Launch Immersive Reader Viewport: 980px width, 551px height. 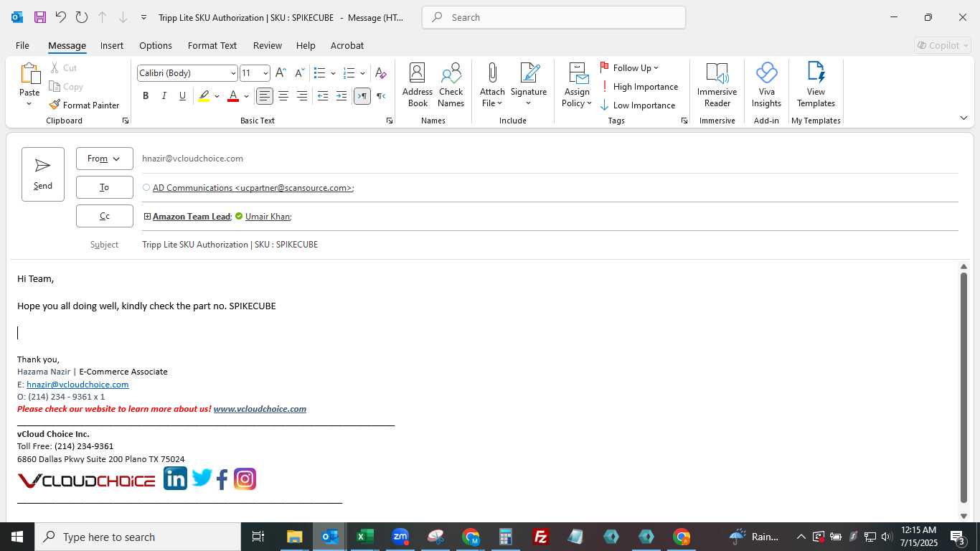(717, 85)
